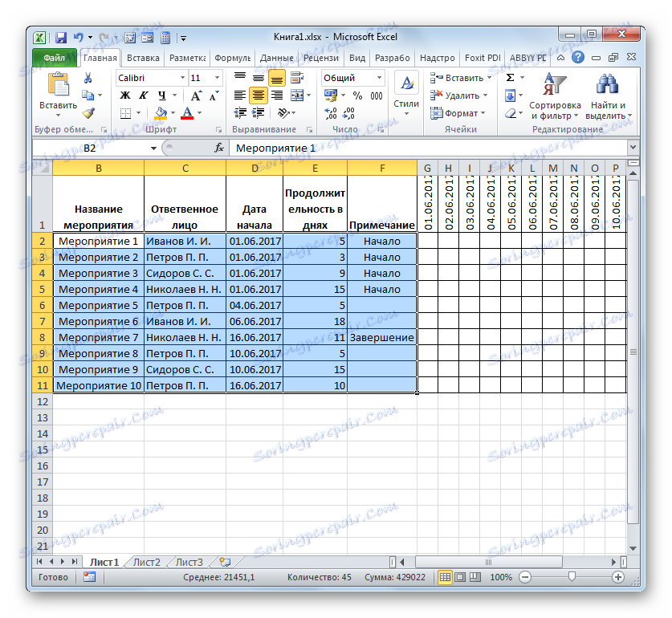
Task: Decrease indent
Action: [x=240, y=113]
